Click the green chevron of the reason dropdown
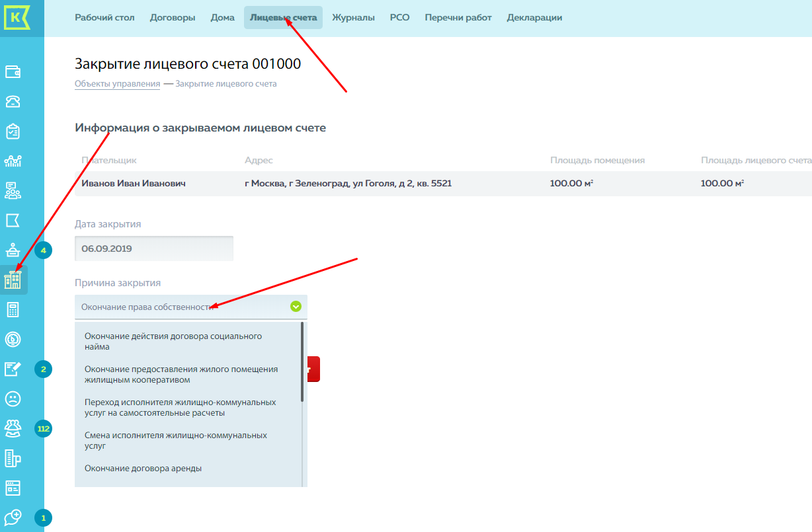This screenshot has height=532, width=812. (x=296, y=307)
